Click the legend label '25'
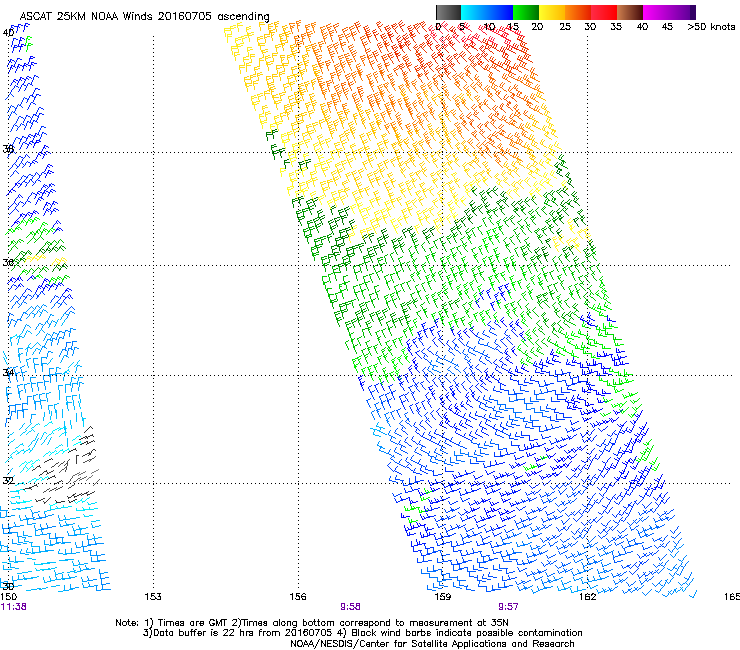740x650 pixels. point(565,27)
